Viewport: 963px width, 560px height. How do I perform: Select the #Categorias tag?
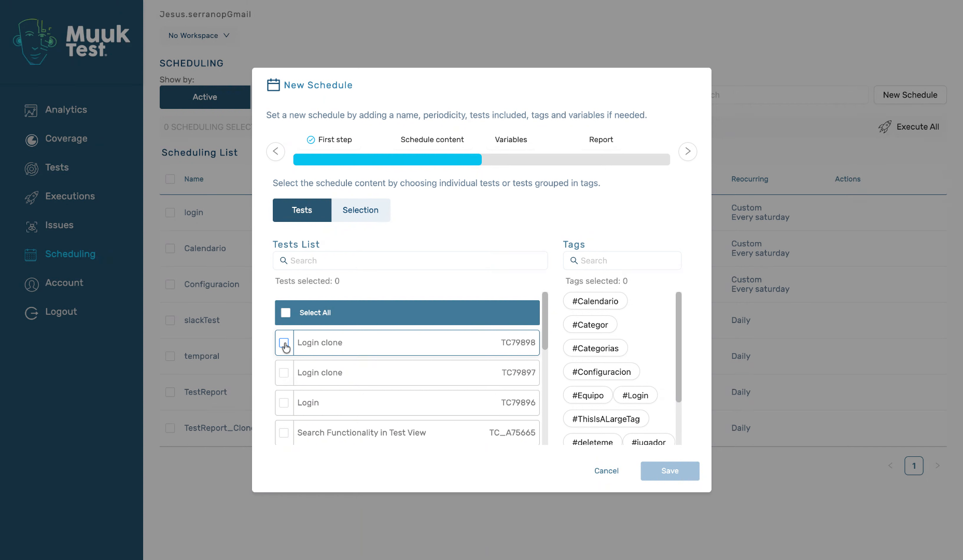click(595, 348)
